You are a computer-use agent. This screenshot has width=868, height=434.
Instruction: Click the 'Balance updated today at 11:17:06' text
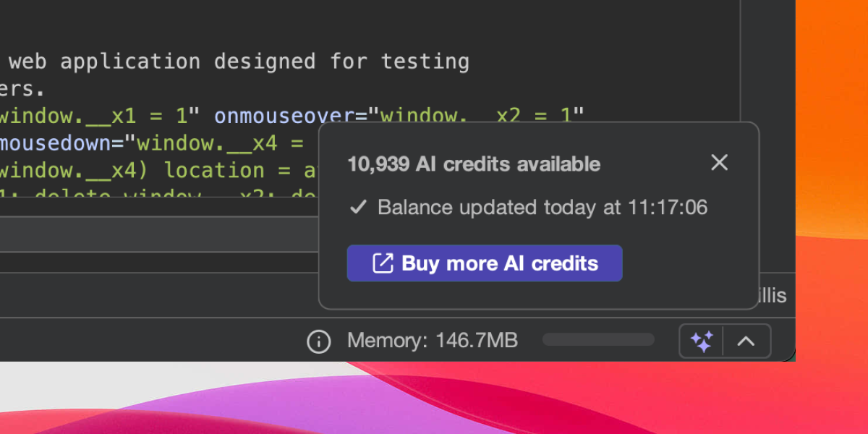542,208
